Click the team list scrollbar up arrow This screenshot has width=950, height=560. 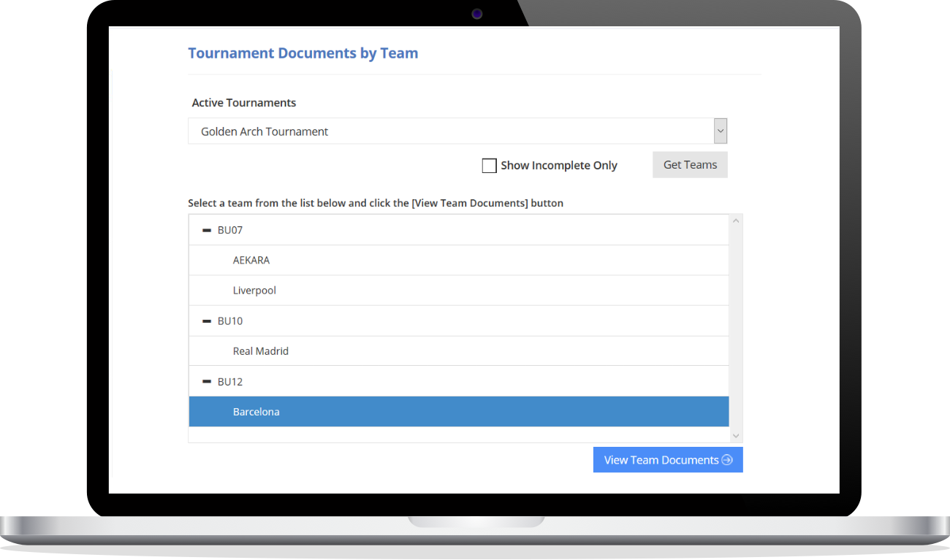[736, 221]
